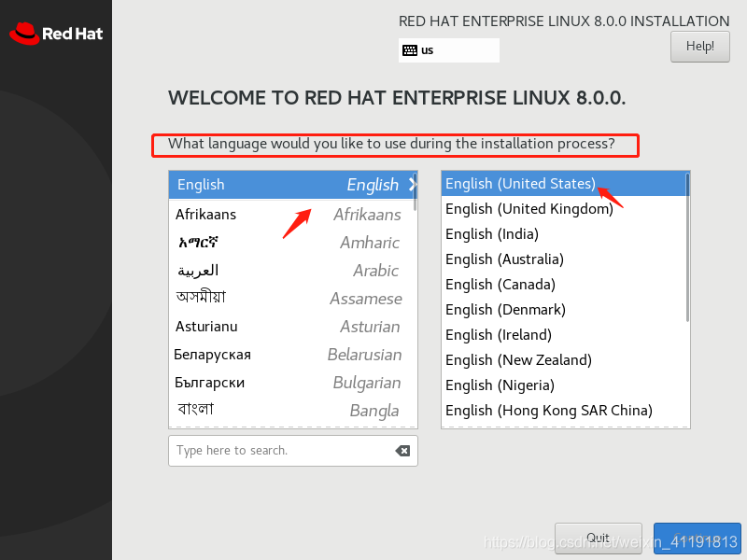
Task: Open the Help! button
Action: coord(699,47)
